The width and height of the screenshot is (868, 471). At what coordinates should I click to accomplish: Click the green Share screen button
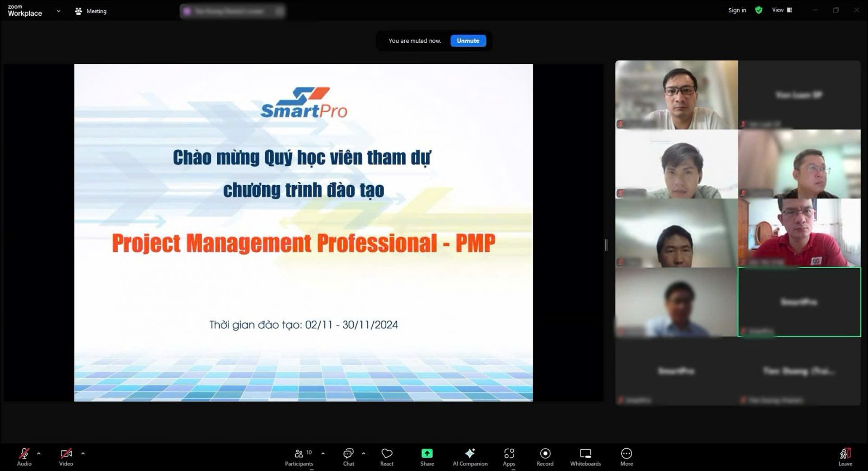click(427, 457)
